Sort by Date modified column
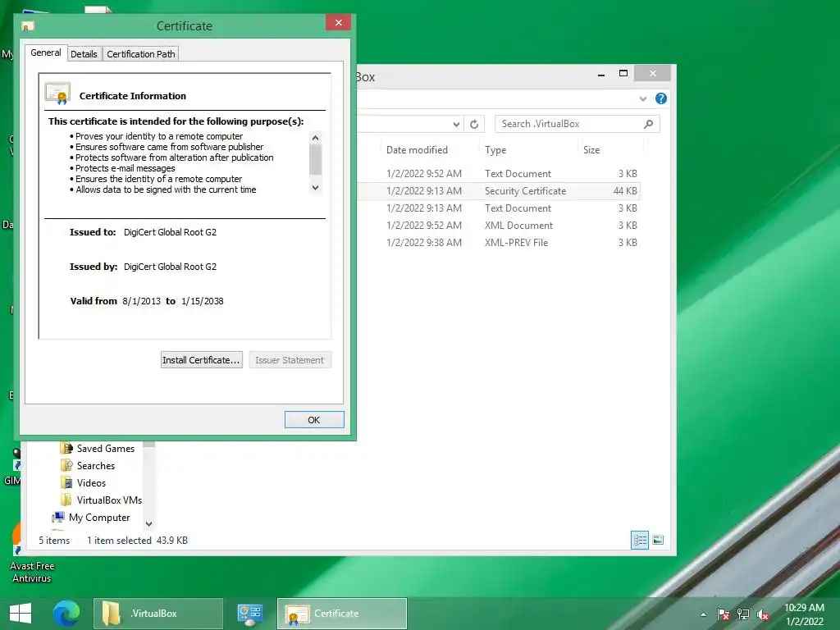The height and width of the screenshot is (630, 840). (417, 150)
